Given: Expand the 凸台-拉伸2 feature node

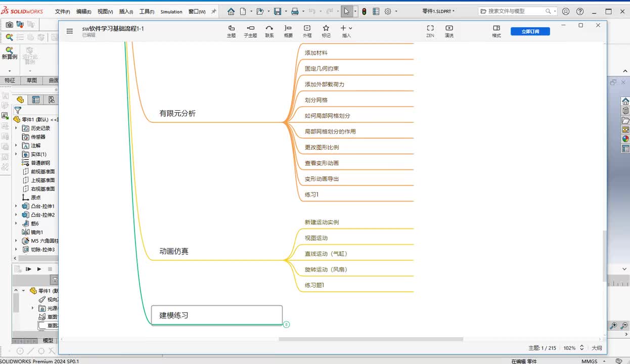Looking at the screenshot, I should [16, 215].
